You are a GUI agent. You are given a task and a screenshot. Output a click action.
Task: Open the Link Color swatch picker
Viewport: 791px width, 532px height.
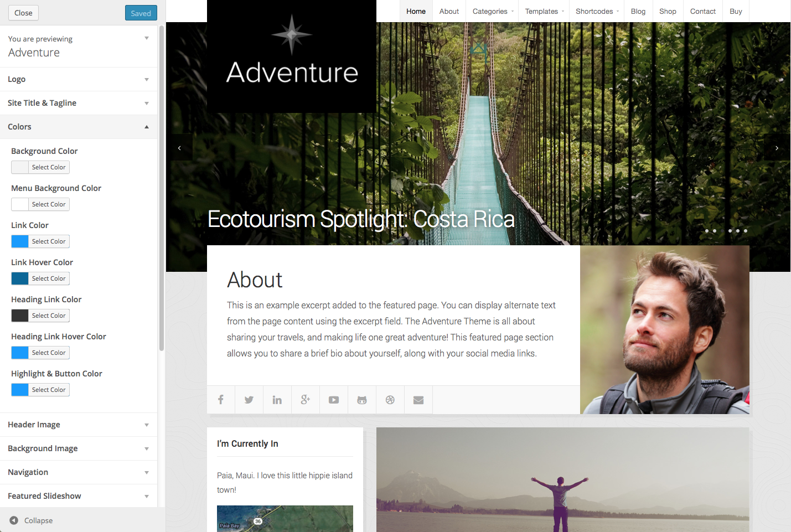(40, 241)
